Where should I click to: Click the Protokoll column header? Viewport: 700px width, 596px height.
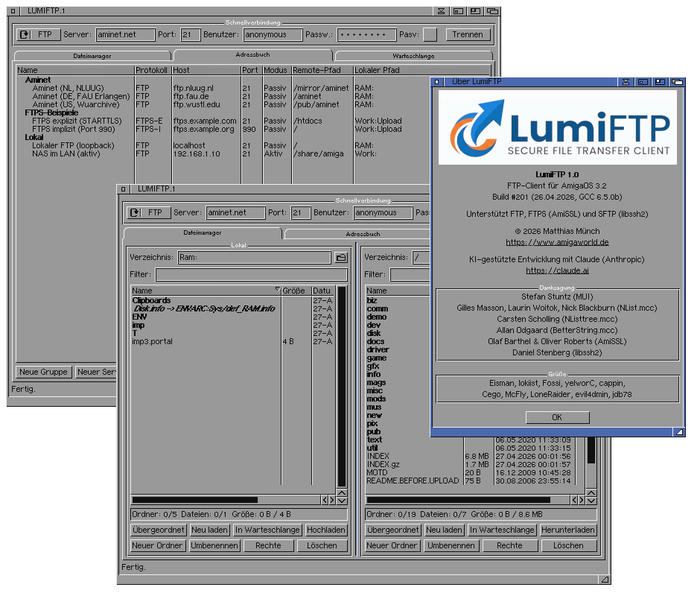(153, 70)
